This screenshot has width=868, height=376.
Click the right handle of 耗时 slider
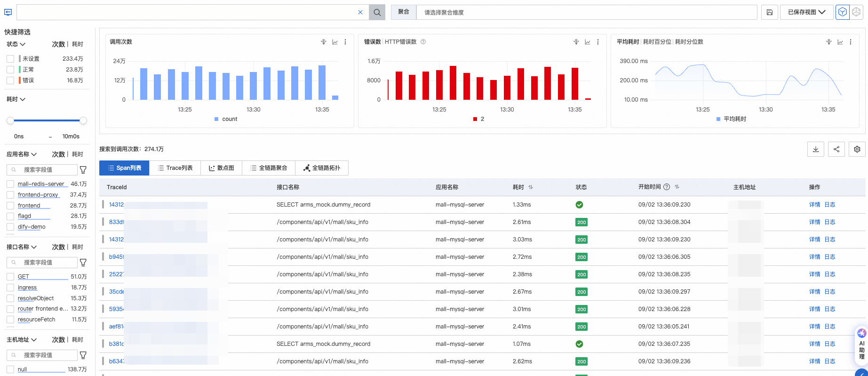click(x=83, y=120)
